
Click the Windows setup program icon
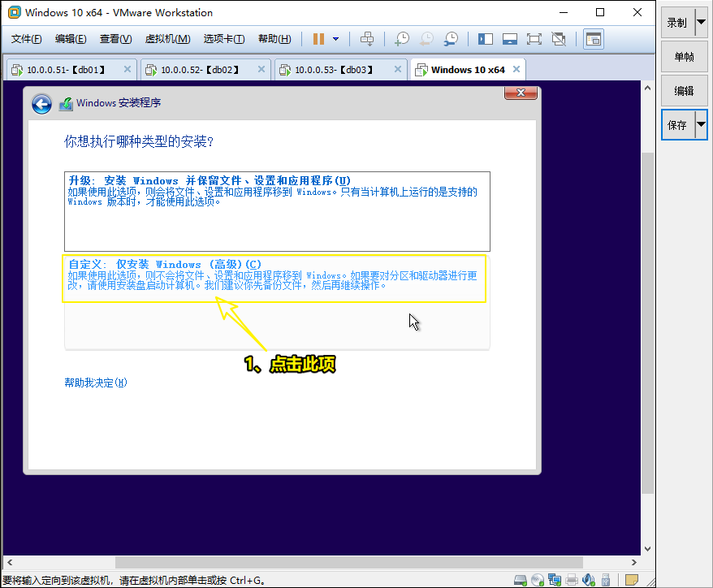click(x=66, y=104)
